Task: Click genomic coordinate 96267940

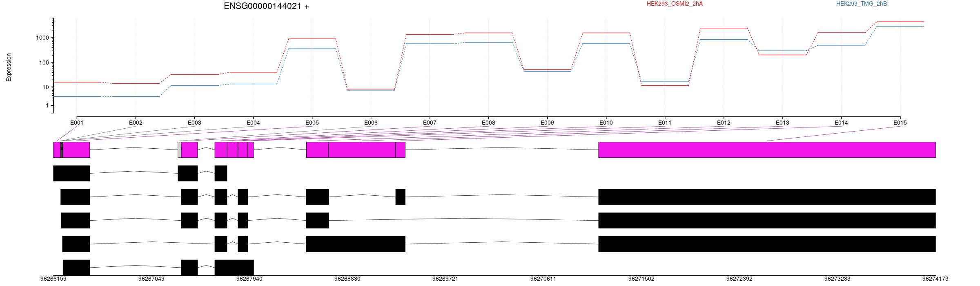Action: tap(249, 279)
